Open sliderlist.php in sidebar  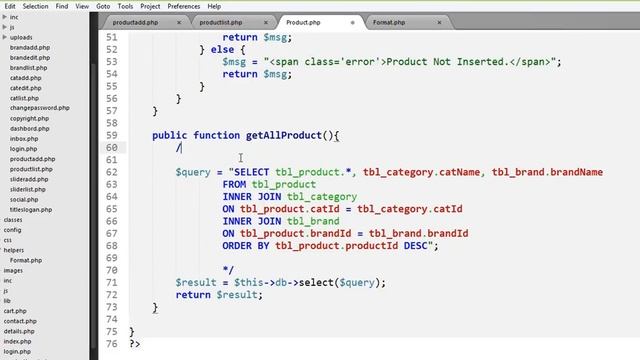[x=28, y=189]
